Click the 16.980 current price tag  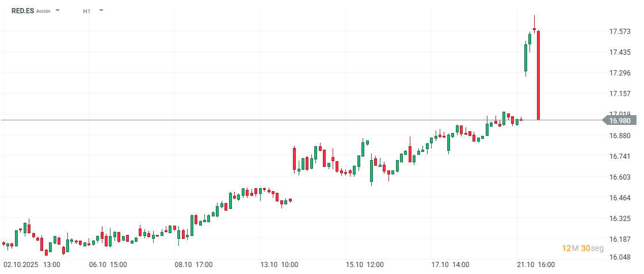620,120
